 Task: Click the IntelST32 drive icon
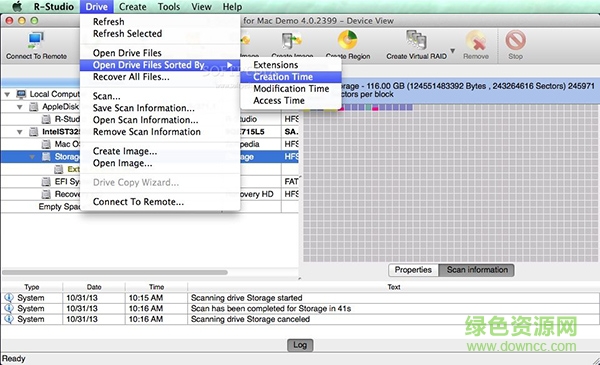(34, 132)
